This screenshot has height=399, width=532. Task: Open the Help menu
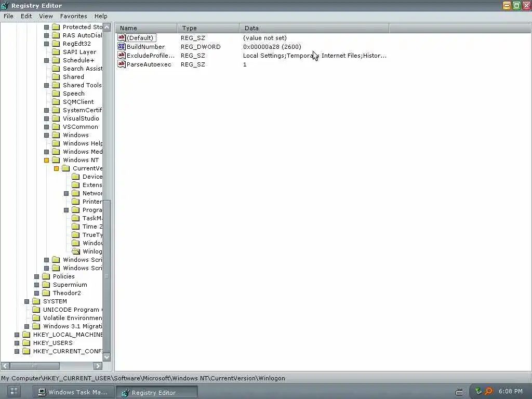[101, 16]
